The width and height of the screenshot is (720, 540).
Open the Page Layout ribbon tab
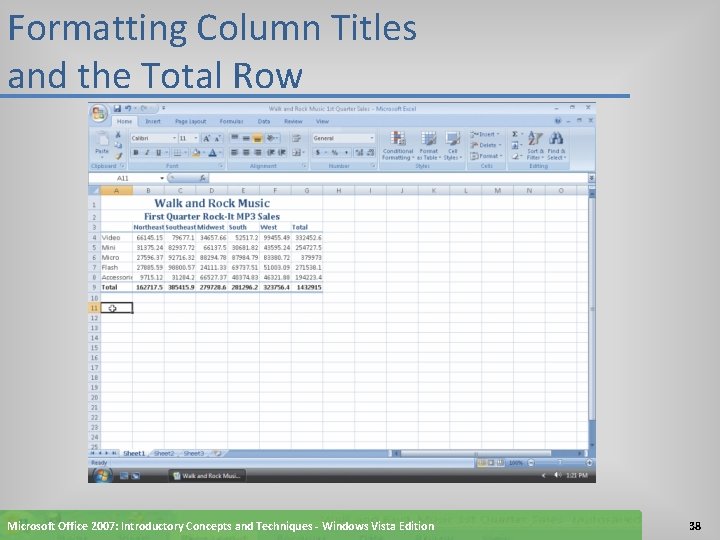coord(191,122)
